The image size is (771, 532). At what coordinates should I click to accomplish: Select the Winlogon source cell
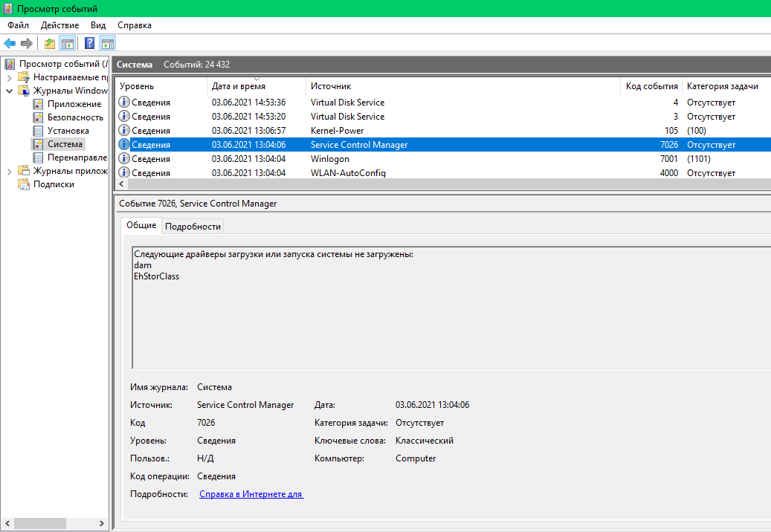point(330,159)
